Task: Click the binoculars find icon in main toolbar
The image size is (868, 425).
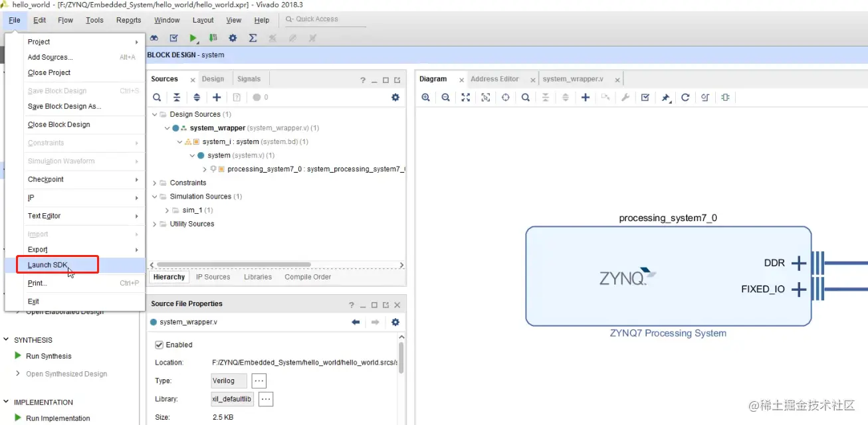Action: point(154,39)
